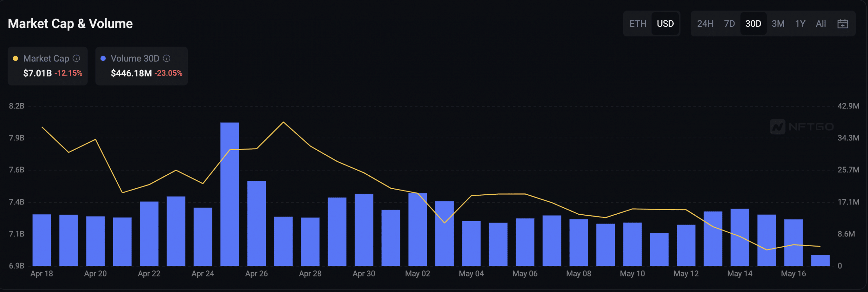The image size is (868, 292).
Task: Click the -12.15% market cap change
Action: (68, 73)
